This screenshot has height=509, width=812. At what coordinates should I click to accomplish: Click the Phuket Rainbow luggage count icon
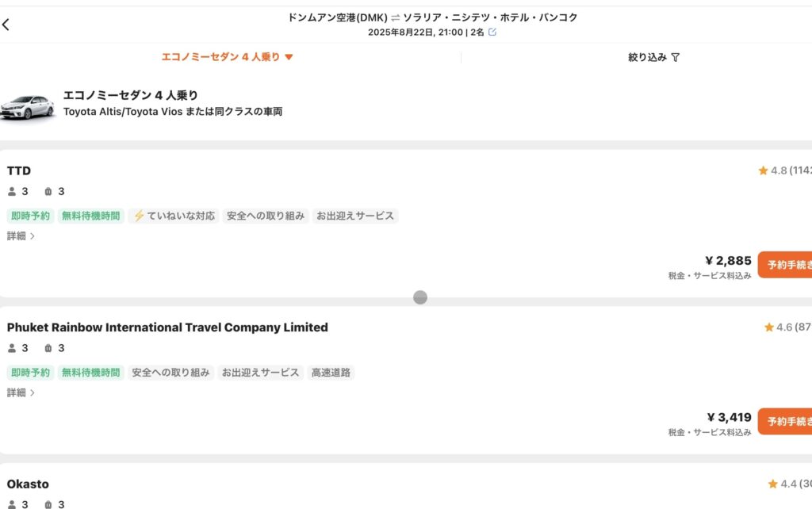pos(48,349)
